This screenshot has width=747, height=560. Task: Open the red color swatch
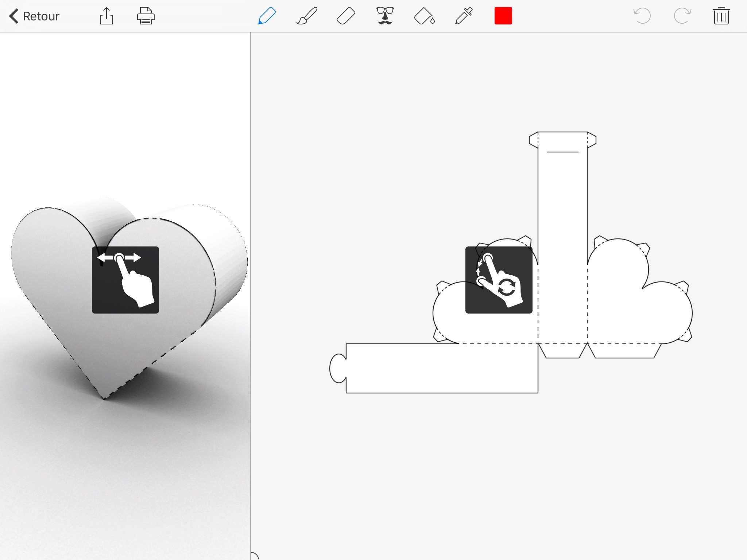(503, 16)
